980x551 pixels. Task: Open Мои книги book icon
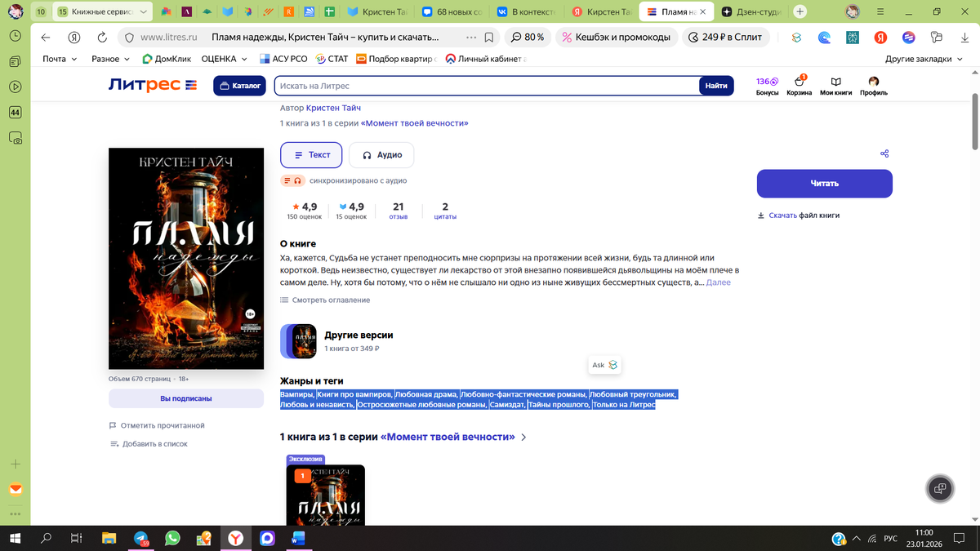tap(835, 86)
